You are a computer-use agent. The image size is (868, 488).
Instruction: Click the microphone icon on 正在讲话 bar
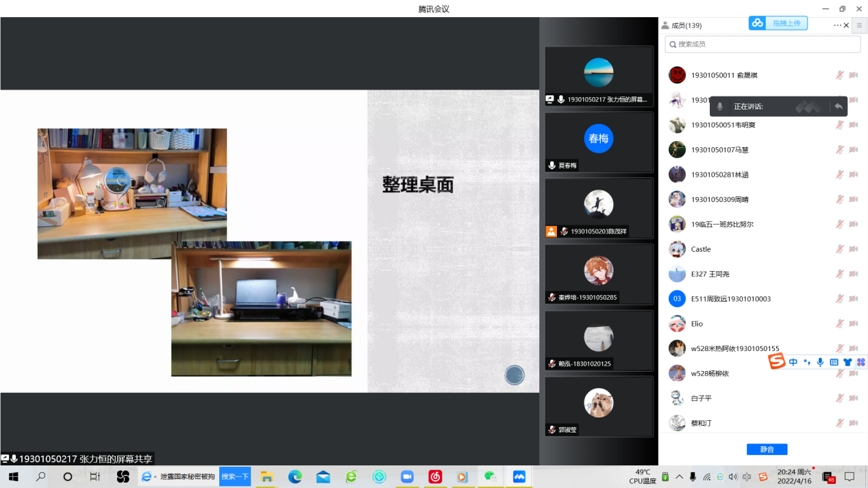pyautogui.click(x=719, y=106)
